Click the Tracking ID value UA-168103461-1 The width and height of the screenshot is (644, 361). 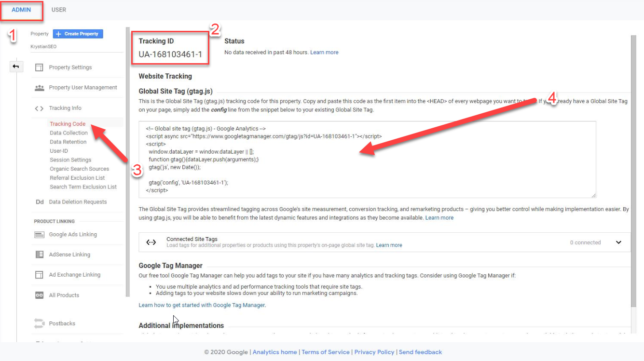pyautogui.click(x=170, y=54)
